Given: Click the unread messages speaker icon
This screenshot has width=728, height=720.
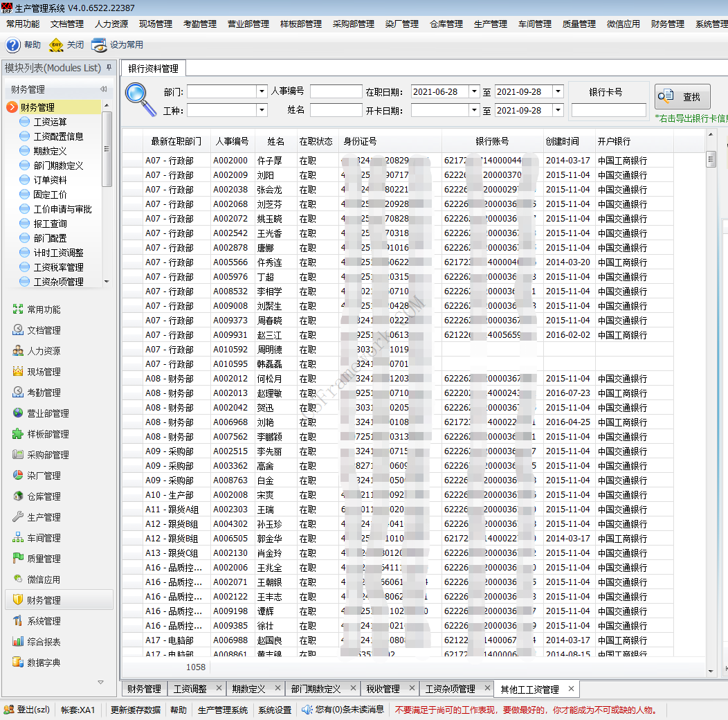Looking at the screenshot, I should coord(307,710).
